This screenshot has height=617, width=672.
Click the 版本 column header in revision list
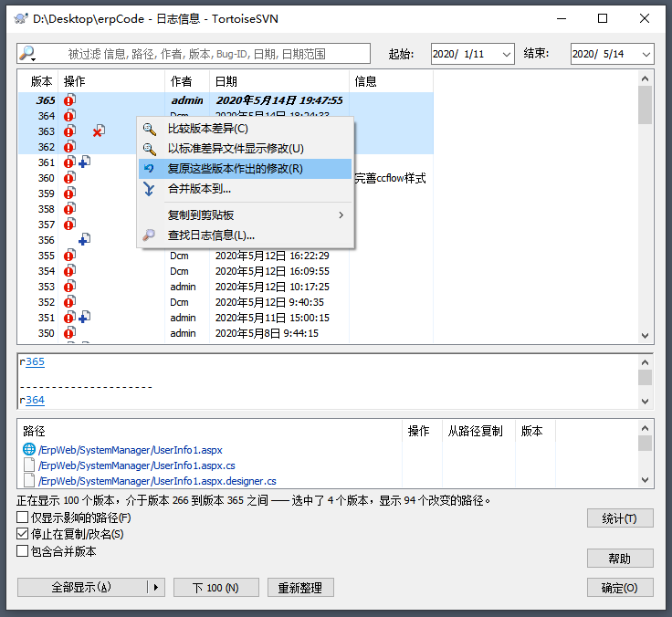point(37,81)
